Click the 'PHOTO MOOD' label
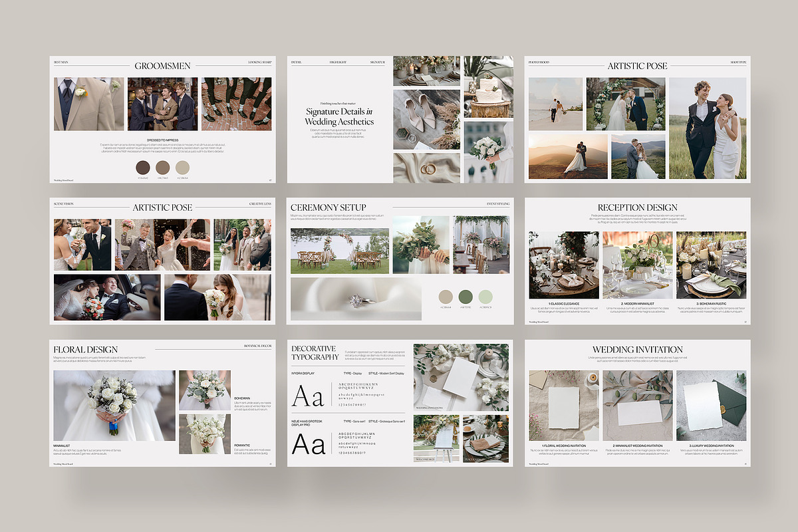This screenshot has width=798, height=532. pyautogui.click(x=539, y=62)
